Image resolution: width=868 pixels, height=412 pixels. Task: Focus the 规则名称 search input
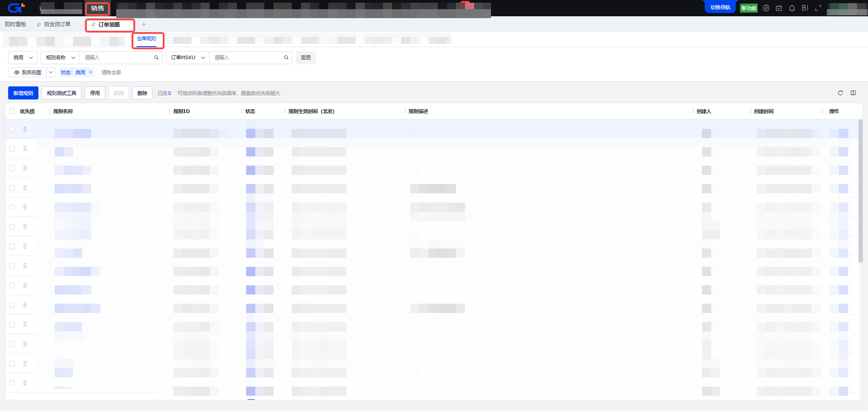click(x=118, y=57)
